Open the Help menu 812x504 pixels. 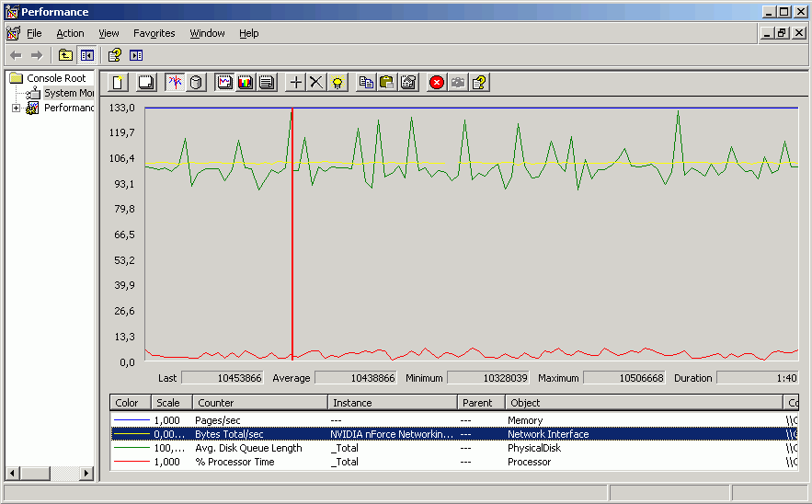(x=248, y=33)
